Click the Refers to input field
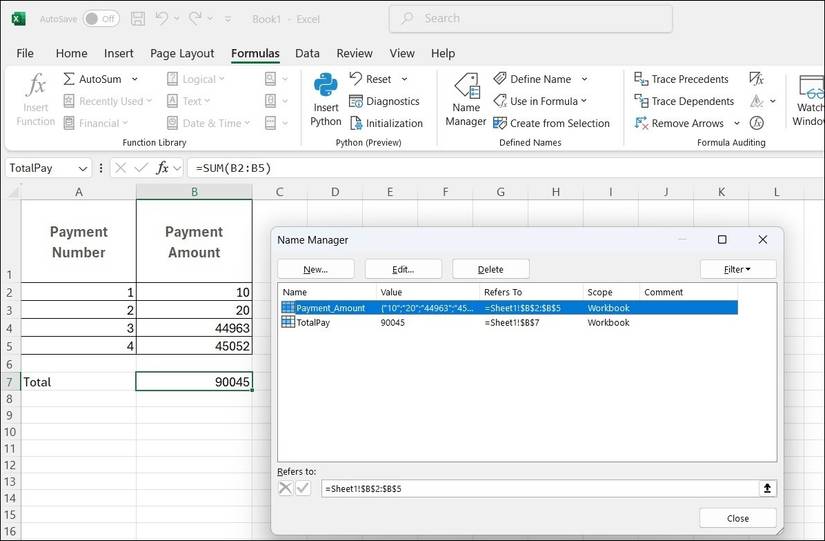The image size is (825, 541). pyautogui.click(x=540, y=489)
